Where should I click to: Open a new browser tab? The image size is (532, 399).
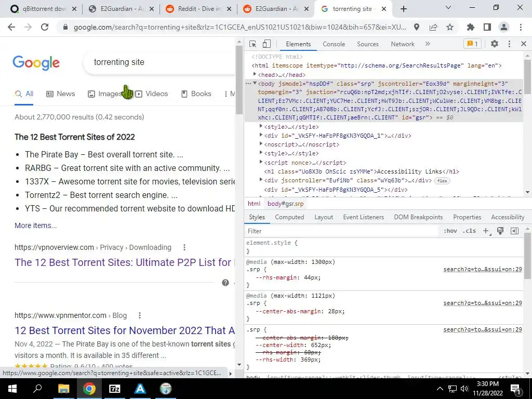click(x=403, y=9)
